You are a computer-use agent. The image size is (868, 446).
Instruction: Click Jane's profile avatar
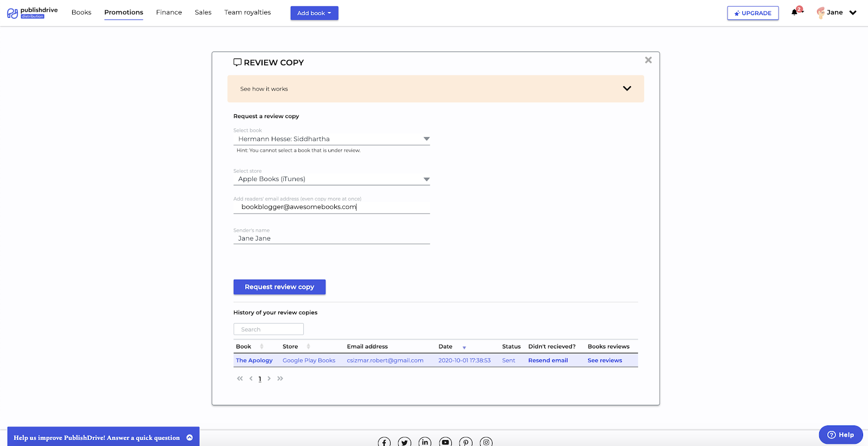click(x=820, y=12)
